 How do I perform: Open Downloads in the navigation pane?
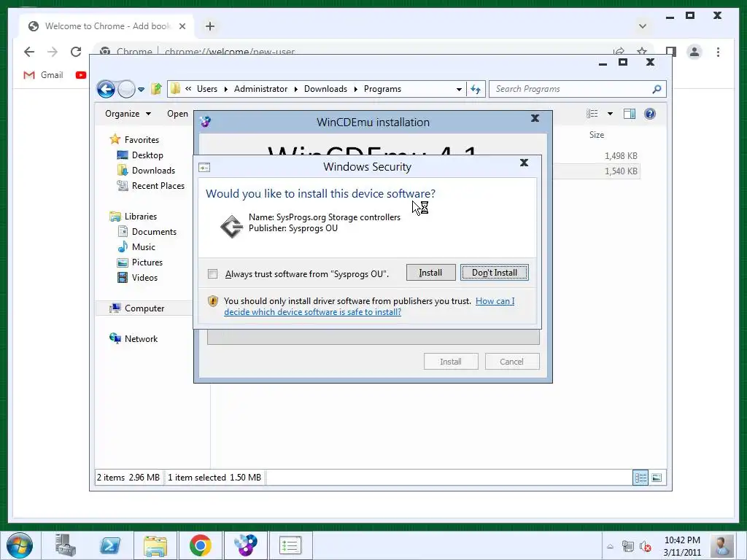pyautogui.click(x=153, y=171)
